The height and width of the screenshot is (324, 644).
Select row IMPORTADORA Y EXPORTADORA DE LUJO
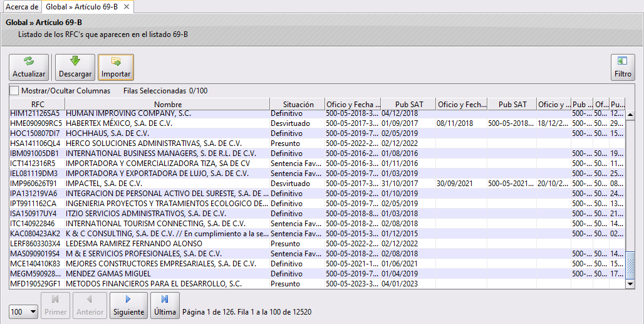click(317, 174)
